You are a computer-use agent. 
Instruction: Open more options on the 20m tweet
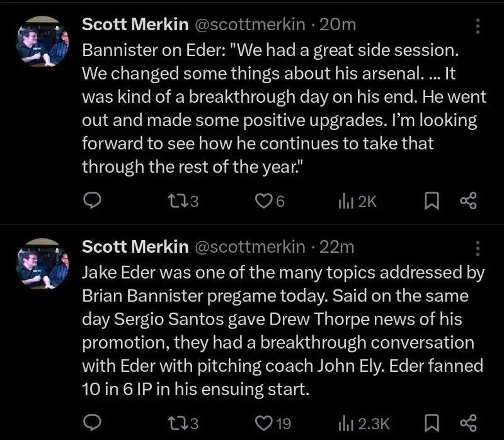coord(478,26)
